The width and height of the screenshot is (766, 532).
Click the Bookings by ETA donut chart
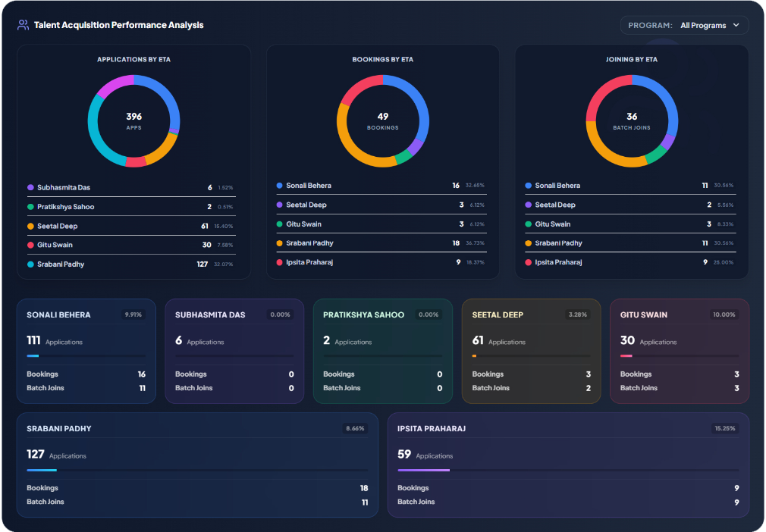tap(383, 121)
